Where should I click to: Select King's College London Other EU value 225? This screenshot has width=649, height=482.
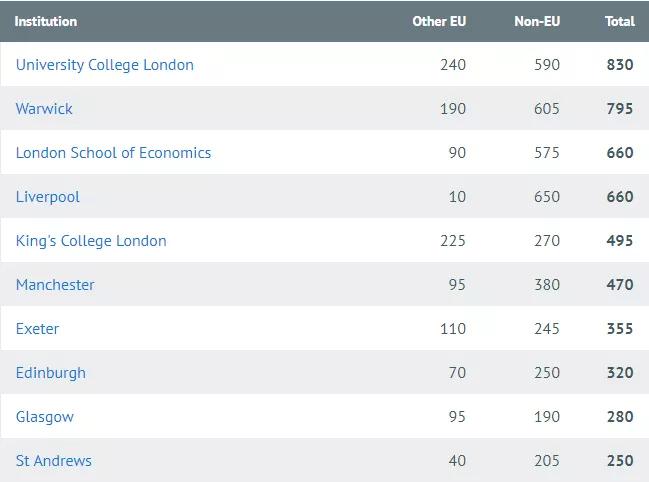point(453,241)
